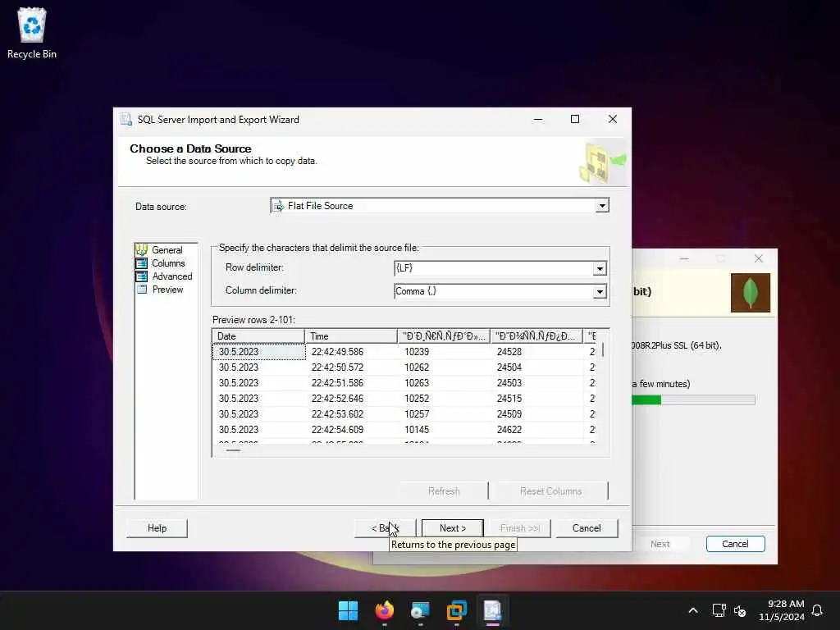840x630 pixels.
Task: Go to the Advanced page
Action: pyautogui.click(x=172, y=276)
